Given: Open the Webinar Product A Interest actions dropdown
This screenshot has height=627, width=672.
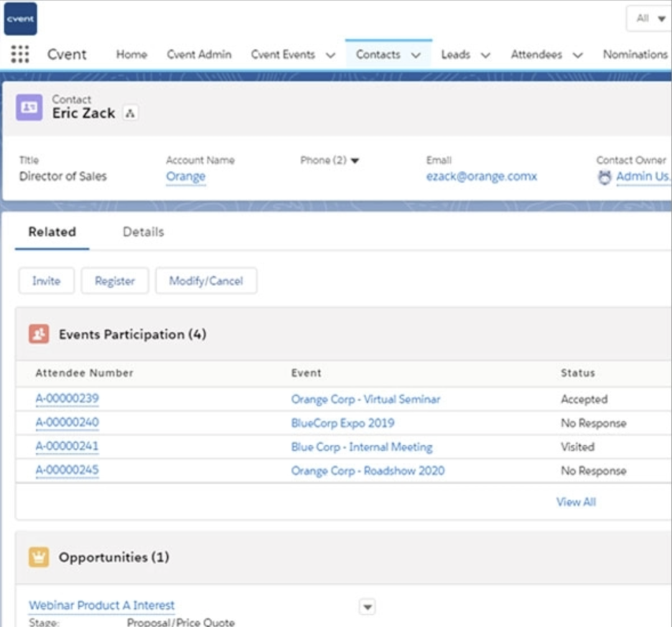Looking at the screenshot, I should [367, 607].
